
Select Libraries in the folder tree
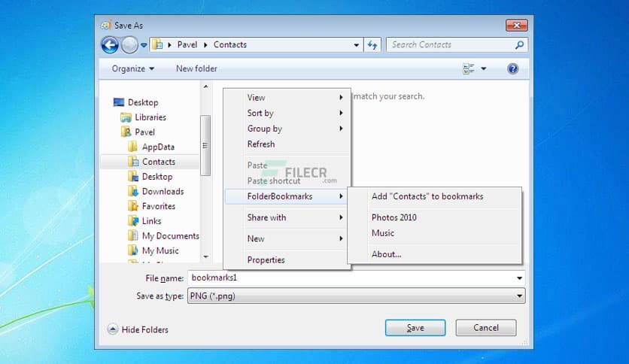pyautogui.click(x=150, y=117)
